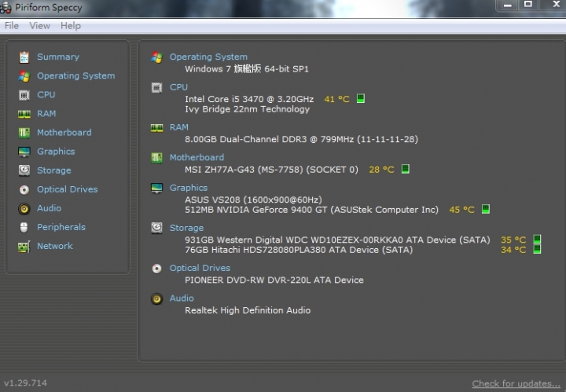Select Operating System Windows flag icon in sidebar
The image size is (566, 392).
tap(24, 76)
